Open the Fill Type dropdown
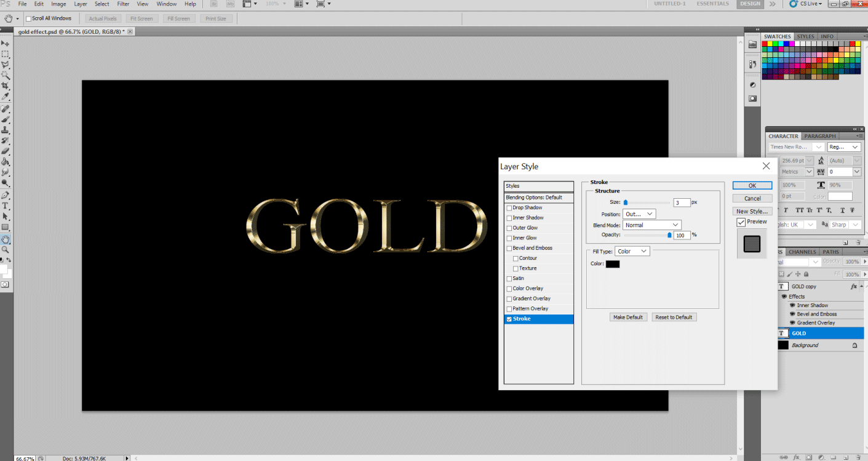The height and width of the screenshot is (461, 868). [631, 251]
